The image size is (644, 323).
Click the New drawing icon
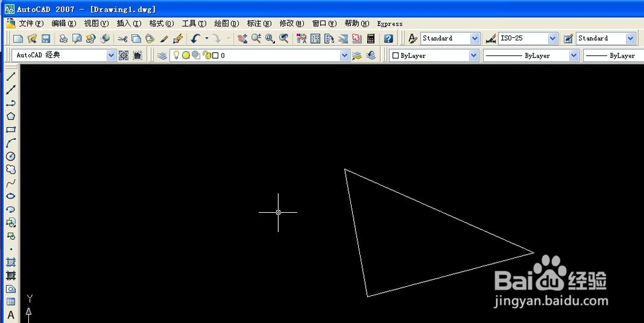tap(17, 39)
